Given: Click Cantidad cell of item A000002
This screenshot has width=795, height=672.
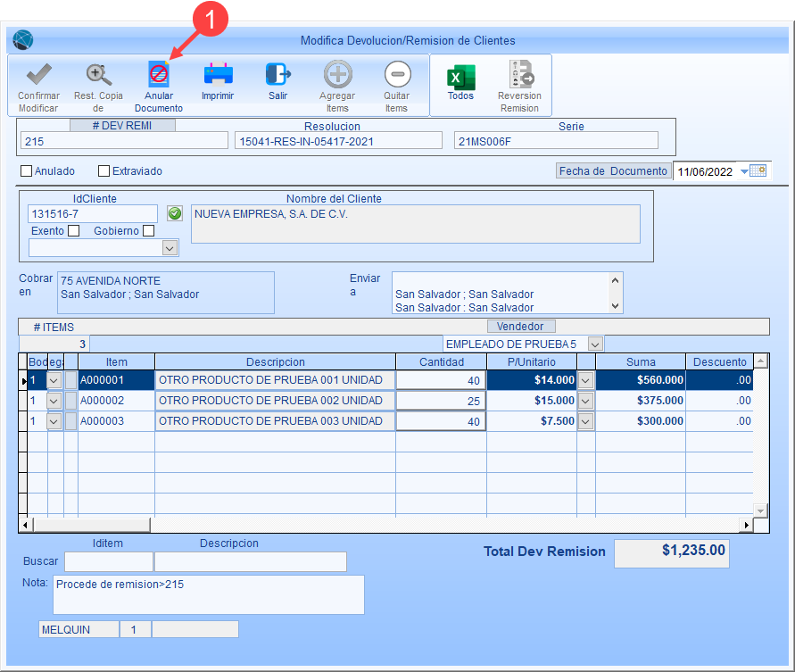Looking at the screenshot, I should pos(441,401).
